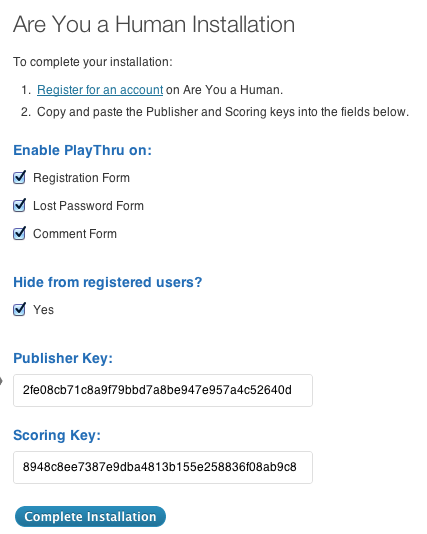Click the 'Comment Form' label text

(x=75, y=234)
